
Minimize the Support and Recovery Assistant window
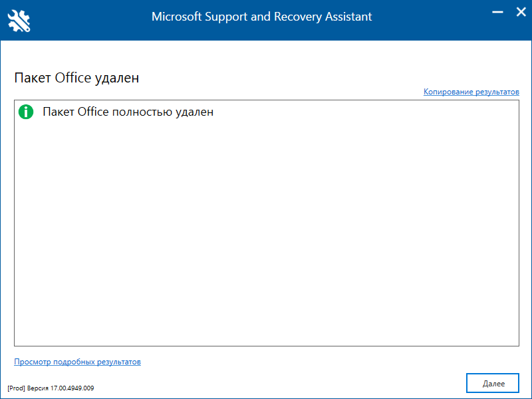(497, 12)
